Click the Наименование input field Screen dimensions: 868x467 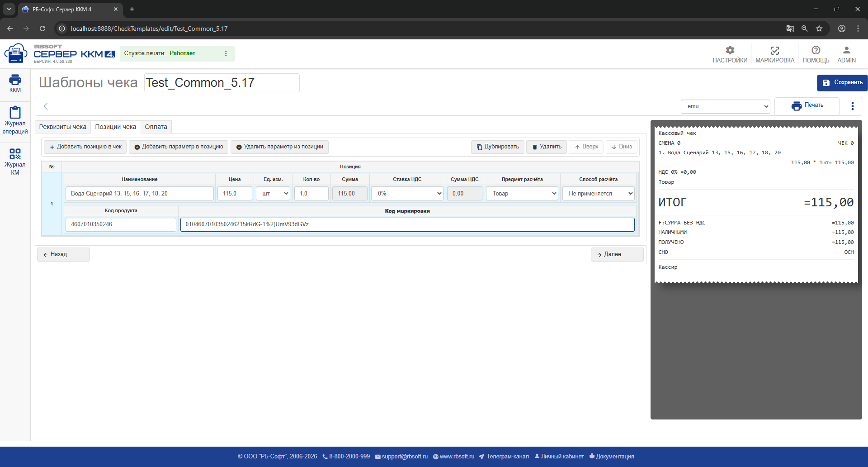[140, 194]
